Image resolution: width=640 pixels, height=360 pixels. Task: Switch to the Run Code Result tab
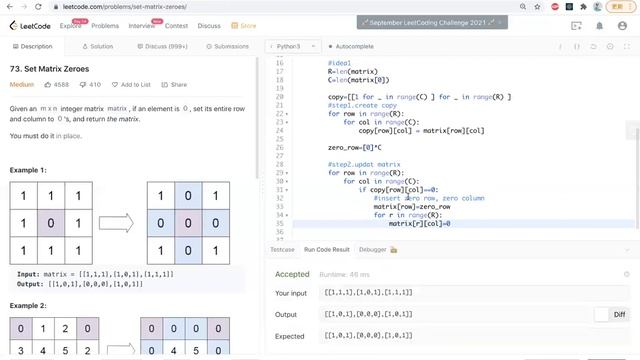pos(327,250)
